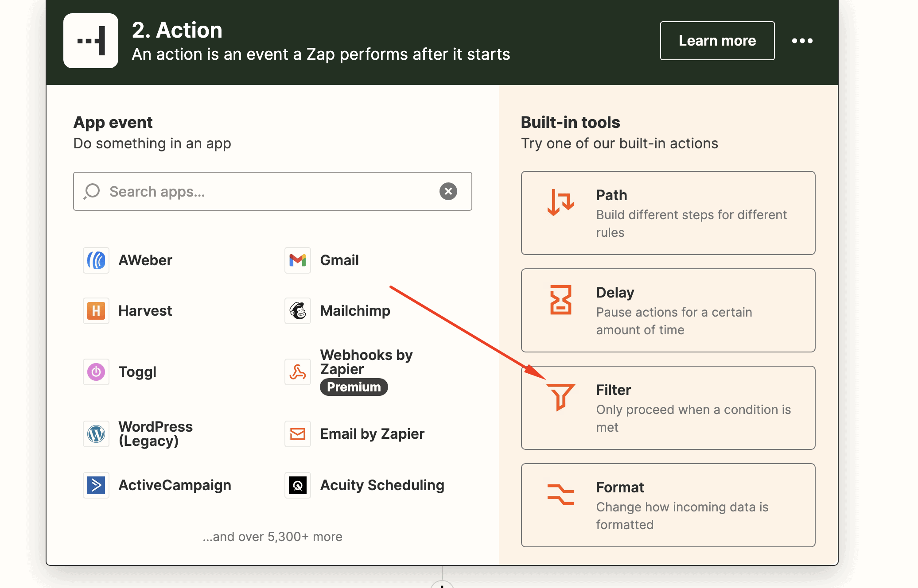
Task: Click 'Only proceed when a condition is met'
Action: [693, 418]
